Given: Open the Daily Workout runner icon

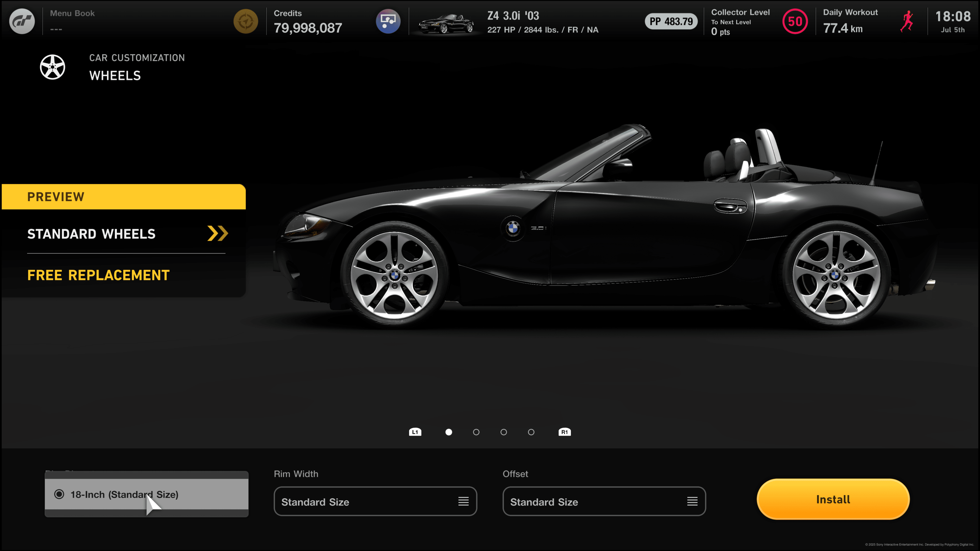Looking at the screenshot, I should pos(907,21).
